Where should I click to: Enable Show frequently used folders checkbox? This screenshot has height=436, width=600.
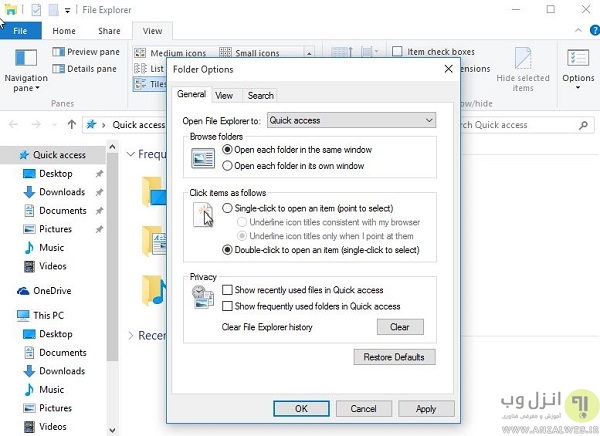[x=227, y=306]
